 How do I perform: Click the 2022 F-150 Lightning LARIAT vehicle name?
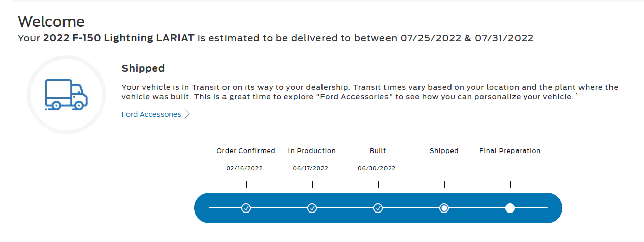coord(119,38)
